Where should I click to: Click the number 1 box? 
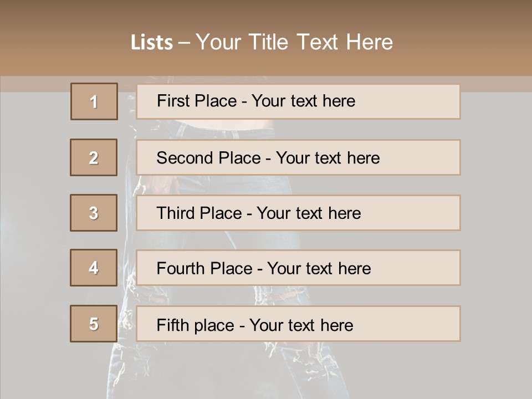tap(94, 101)
